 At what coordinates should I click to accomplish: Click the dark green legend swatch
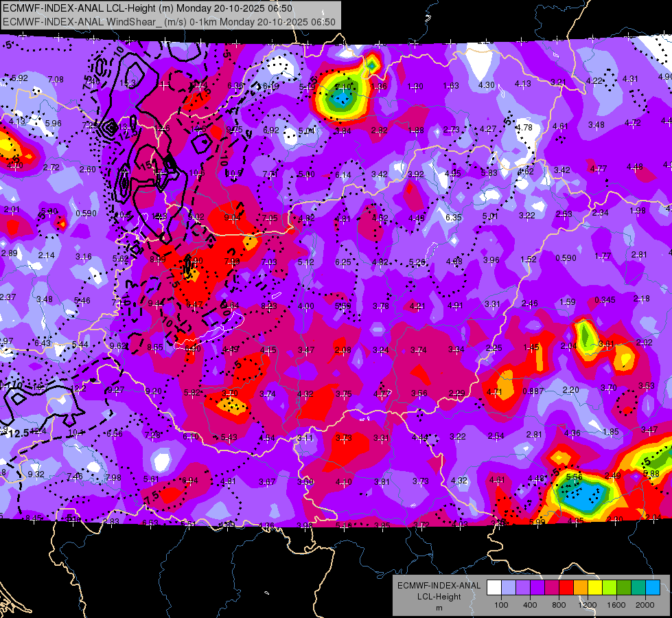(624, 587)
